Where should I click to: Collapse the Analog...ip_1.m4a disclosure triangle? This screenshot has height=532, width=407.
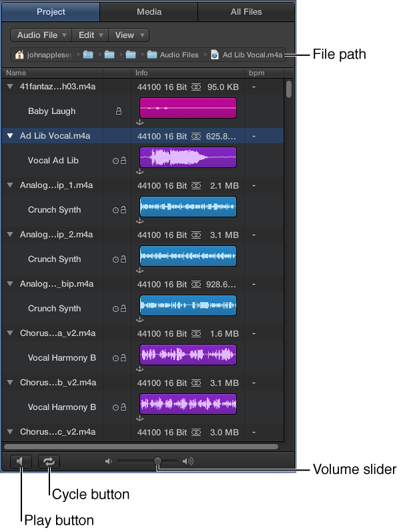point(10,185)
